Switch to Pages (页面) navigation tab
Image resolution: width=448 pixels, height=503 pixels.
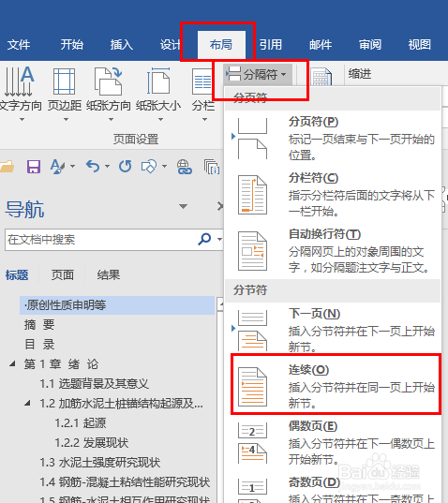click(63, 275)
